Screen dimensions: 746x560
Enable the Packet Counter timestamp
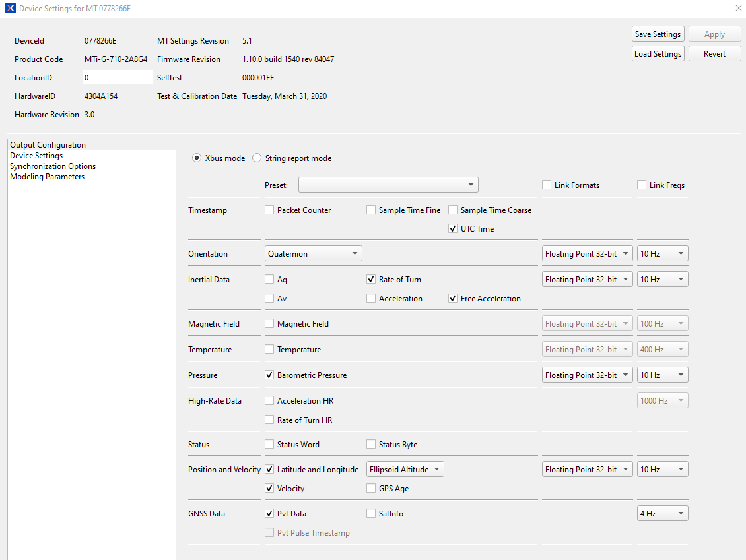click(269, 210)
